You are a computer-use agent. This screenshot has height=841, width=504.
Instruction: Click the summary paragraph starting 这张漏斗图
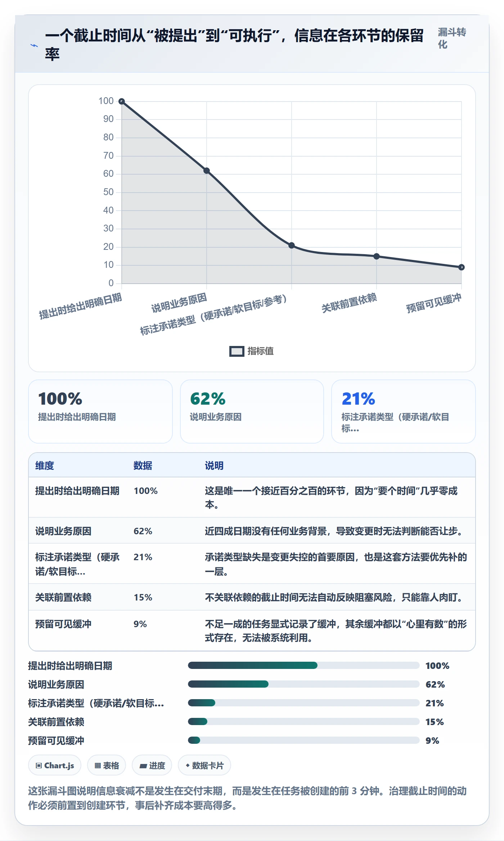[x=248, y=798]
